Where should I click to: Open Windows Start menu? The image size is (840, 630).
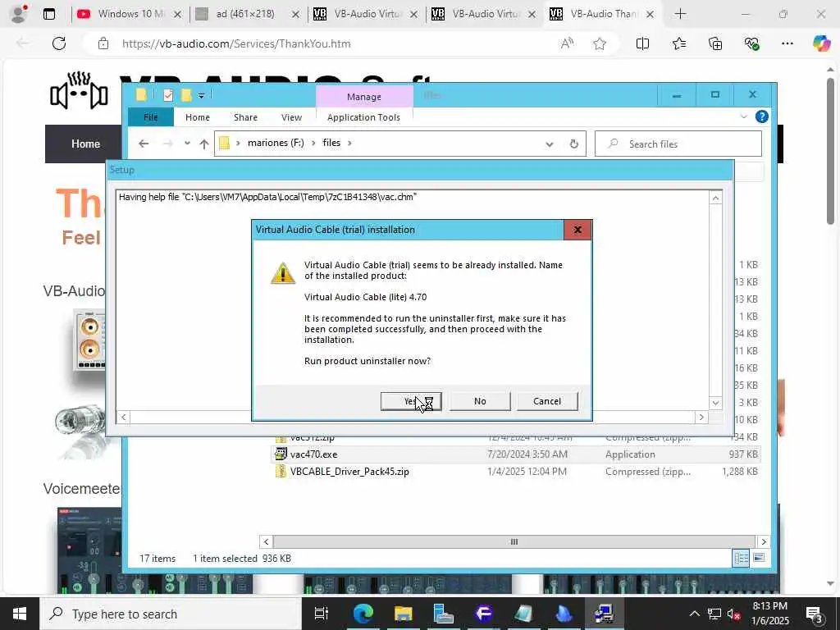point(20,614)
